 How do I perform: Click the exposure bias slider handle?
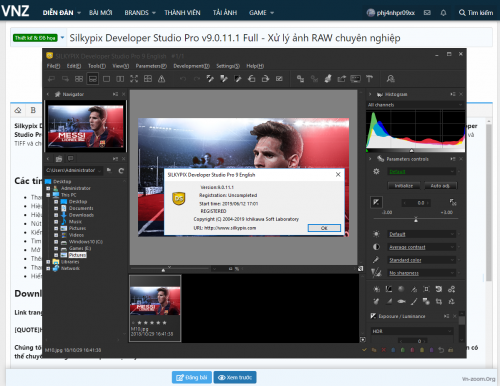point(416,220)
